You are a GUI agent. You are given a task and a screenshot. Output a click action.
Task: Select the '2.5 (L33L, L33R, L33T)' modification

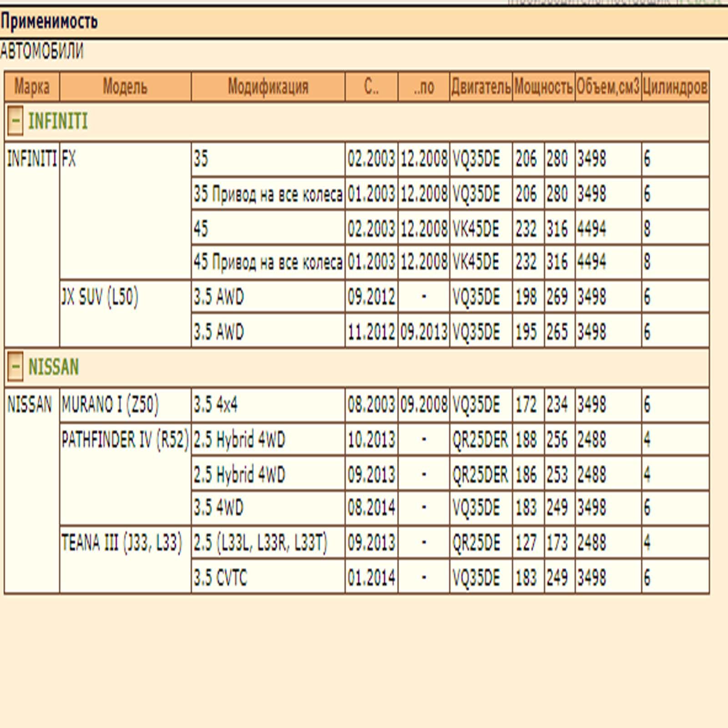click(268, 542)
